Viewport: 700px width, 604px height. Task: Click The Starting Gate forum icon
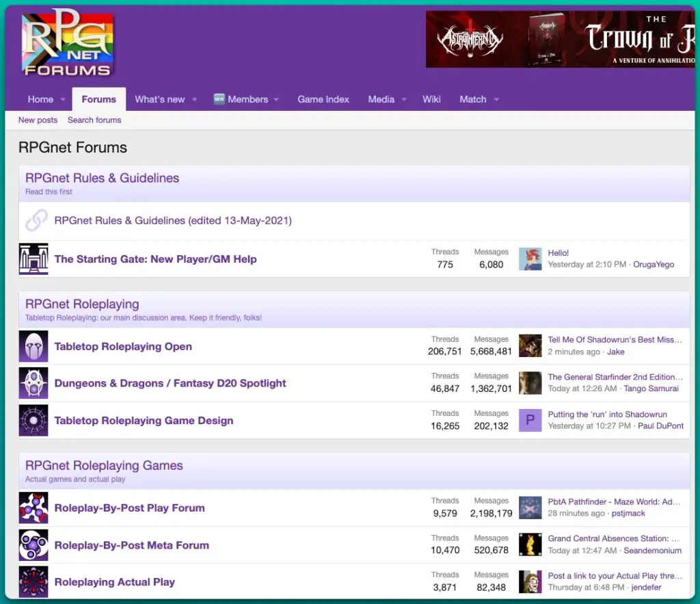[33, 259]
